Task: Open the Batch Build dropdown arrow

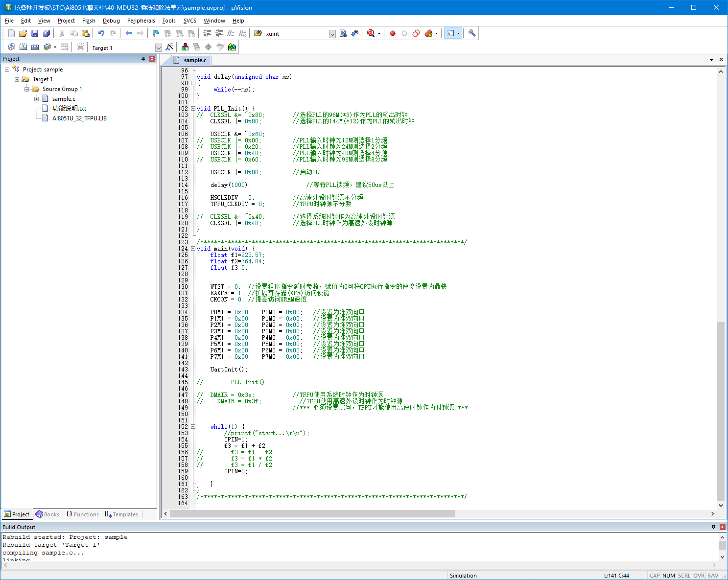Action: tap(55, 47)
